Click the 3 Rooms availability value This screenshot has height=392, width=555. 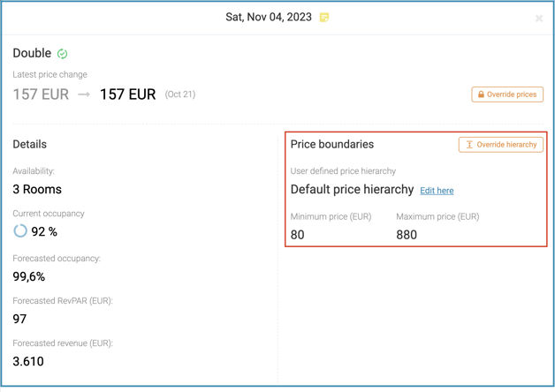[37, 190]
